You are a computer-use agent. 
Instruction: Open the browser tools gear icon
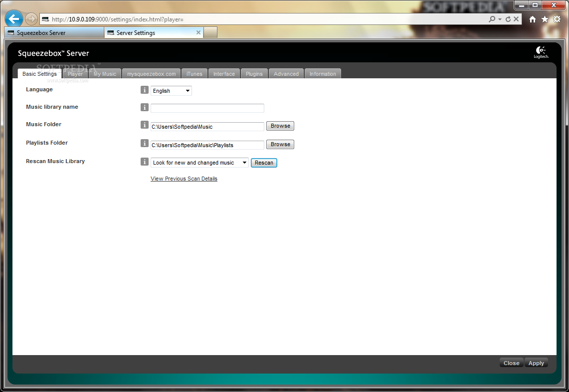click(557, 19)
